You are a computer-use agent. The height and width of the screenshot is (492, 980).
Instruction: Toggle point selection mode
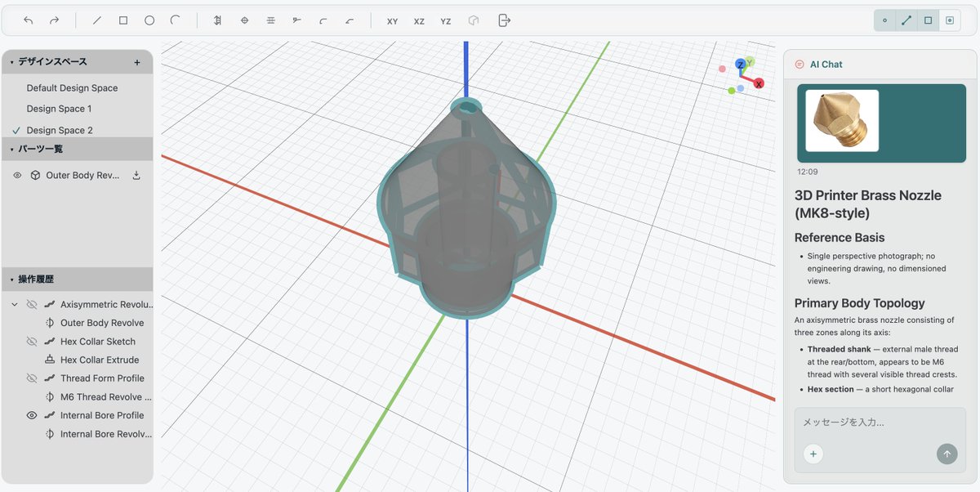[884, 20]
